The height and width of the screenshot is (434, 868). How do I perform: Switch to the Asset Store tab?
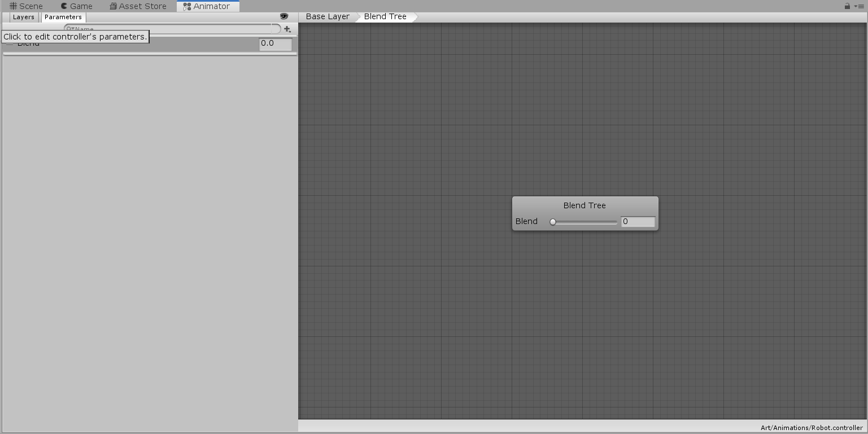[138, 6]
